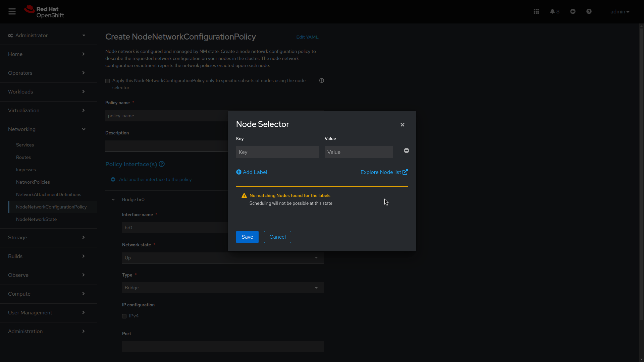Open the Explore Node list link
644x362 pixels.
[384, 172]
